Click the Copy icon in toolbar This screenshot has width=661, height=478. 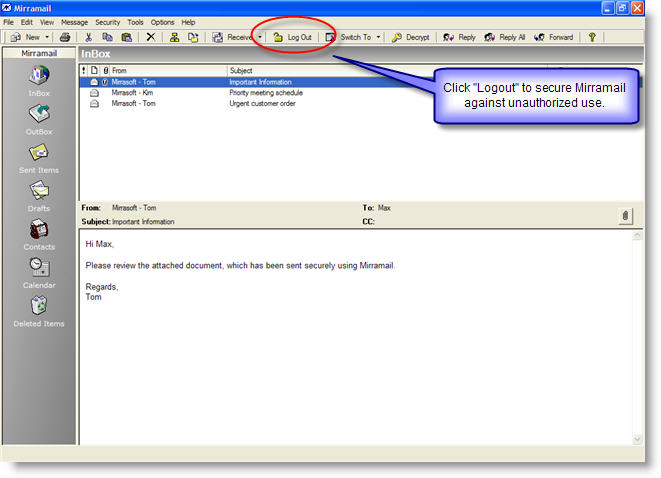[107, 37]
